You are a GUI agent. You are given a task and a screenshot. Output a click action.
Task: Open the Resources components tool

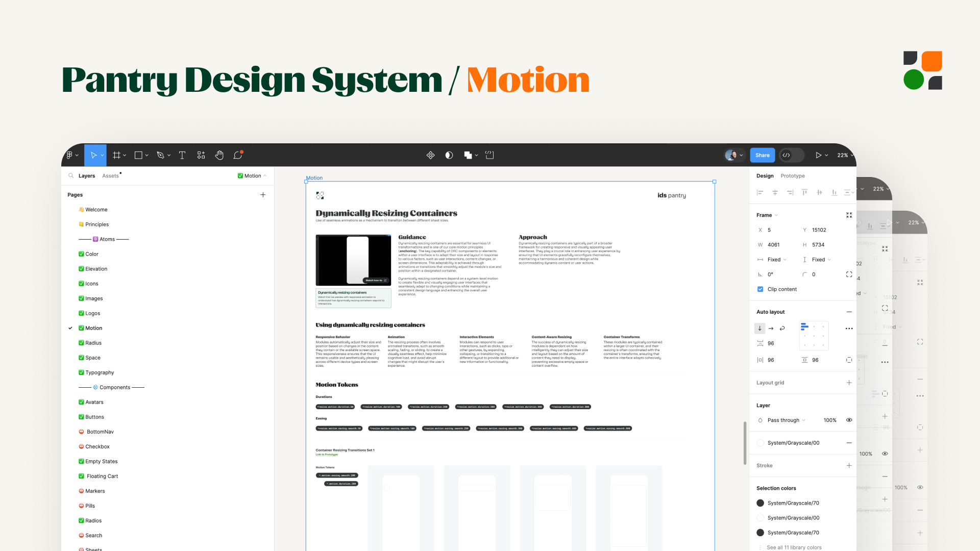[201, 155]
